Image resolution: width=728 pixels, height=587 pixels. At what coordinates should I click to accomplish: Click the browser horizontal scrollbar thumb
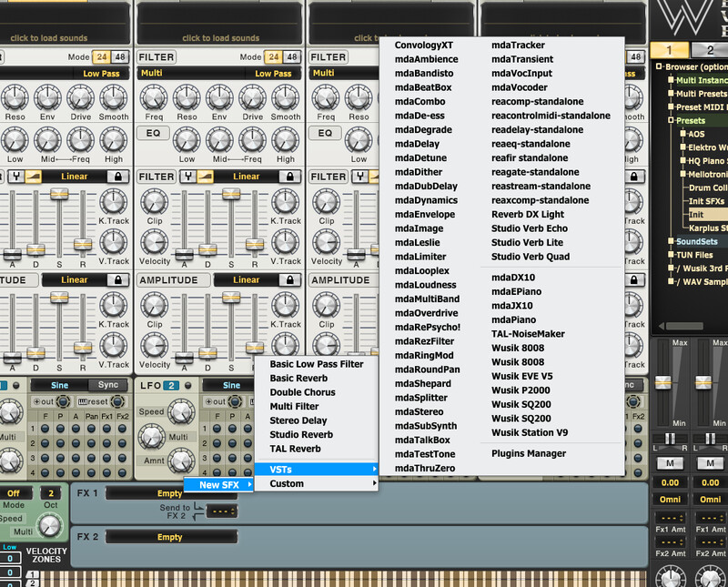684,326
